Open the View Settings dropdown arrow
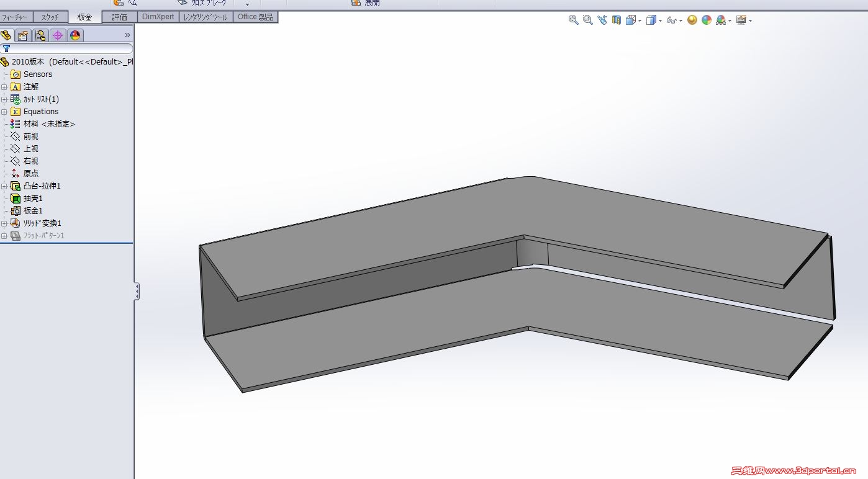868x479 pixels. click(750, 20)
